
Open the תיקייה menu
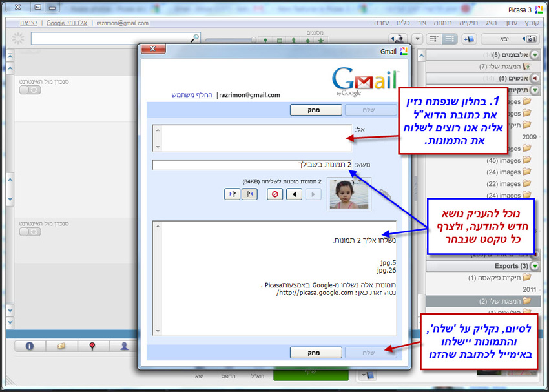point(469,23)
